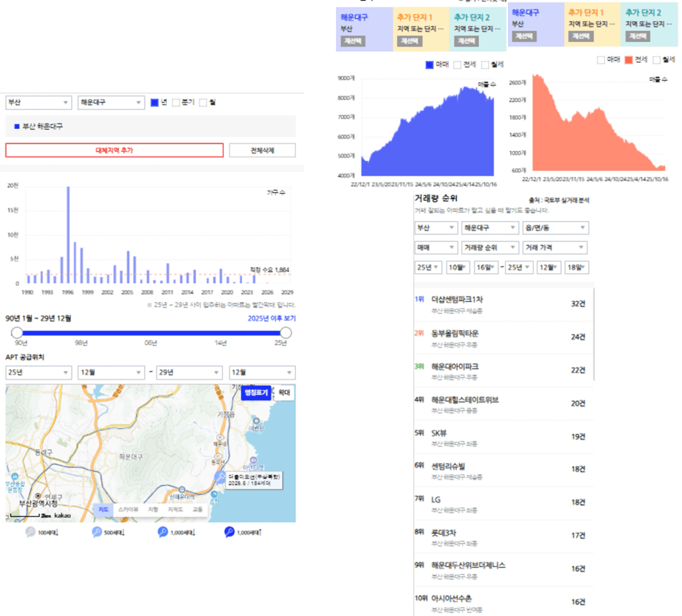682x616 pixels.
Task: Select 추가 단지 1 tab above orange chart
Action: (x=592, y=25)
